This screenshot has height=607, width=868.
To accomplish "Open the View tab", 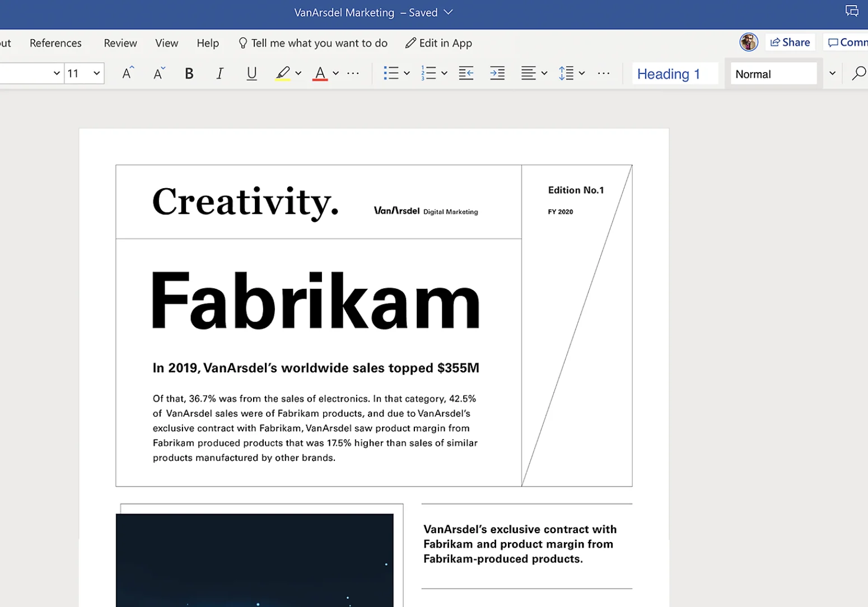I will (167, 43).
